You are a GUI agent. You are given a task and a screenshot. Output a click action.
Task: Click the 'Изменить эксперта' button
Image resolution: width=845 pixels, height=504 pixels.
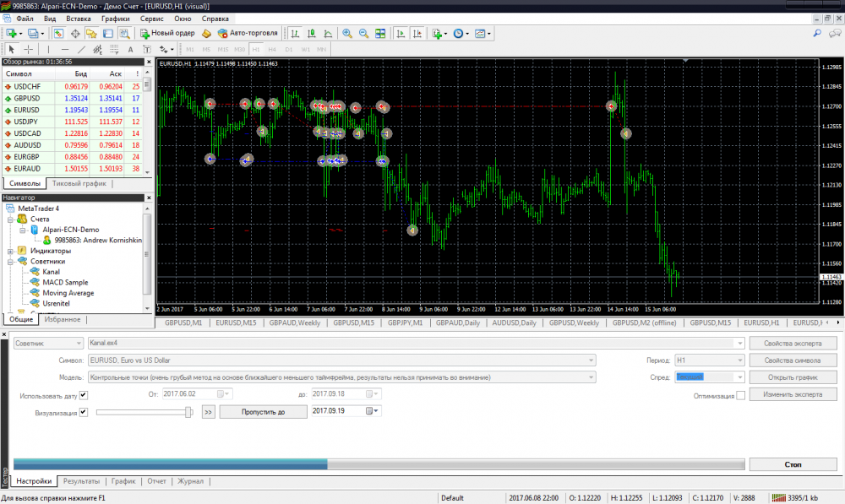pyautogui.click(x=793, y=395)
